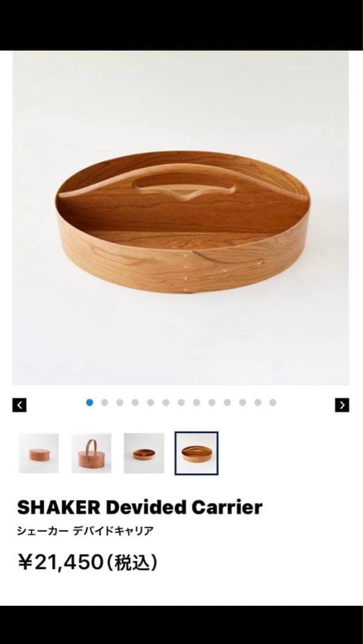Select the third carousel dot
This screenshot has height=644, width=363.
tap(120, 402)
